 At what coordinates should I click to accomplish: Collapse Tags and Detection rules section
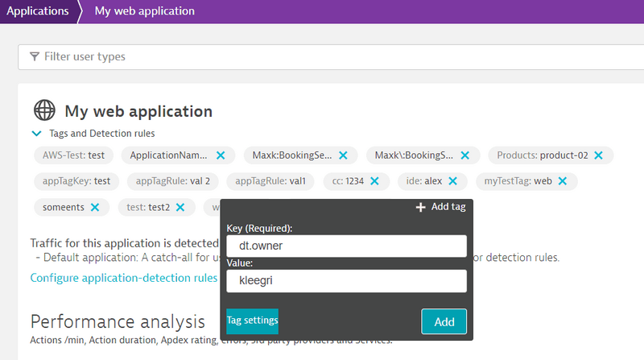[35, 134]
